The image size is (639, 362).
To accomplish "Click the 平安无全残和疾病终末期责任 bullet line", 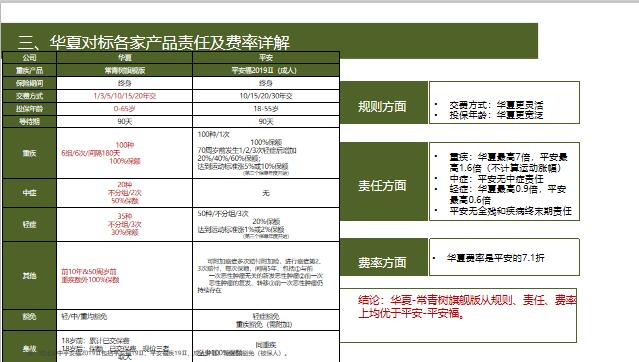I will click(x=510, y=211).
